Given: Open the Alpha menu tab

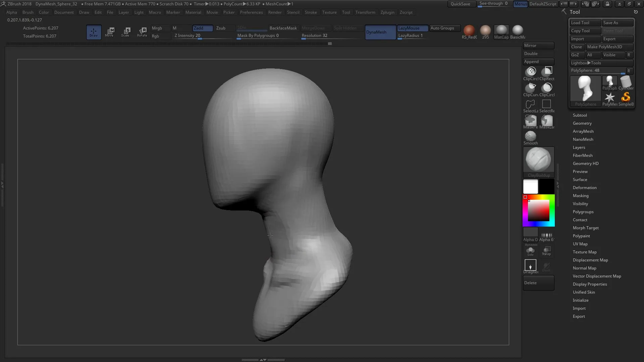Looking at the screenshot, I should pyautogui.click(x=11, y=12).
